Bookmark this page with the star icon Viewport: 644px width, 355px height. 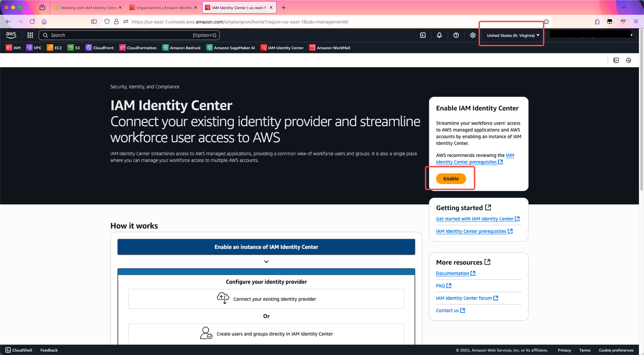click(x=546, y=22)
